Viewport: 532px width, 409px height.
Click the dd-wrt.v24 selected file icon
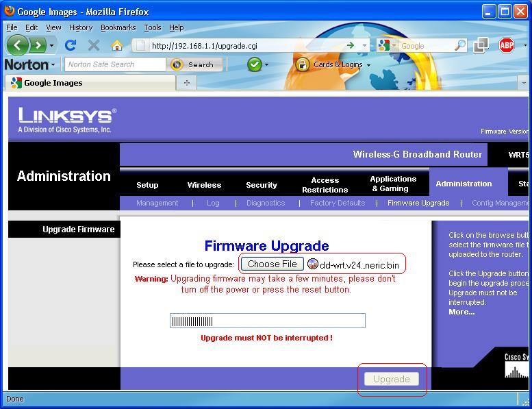coord(312,264)
